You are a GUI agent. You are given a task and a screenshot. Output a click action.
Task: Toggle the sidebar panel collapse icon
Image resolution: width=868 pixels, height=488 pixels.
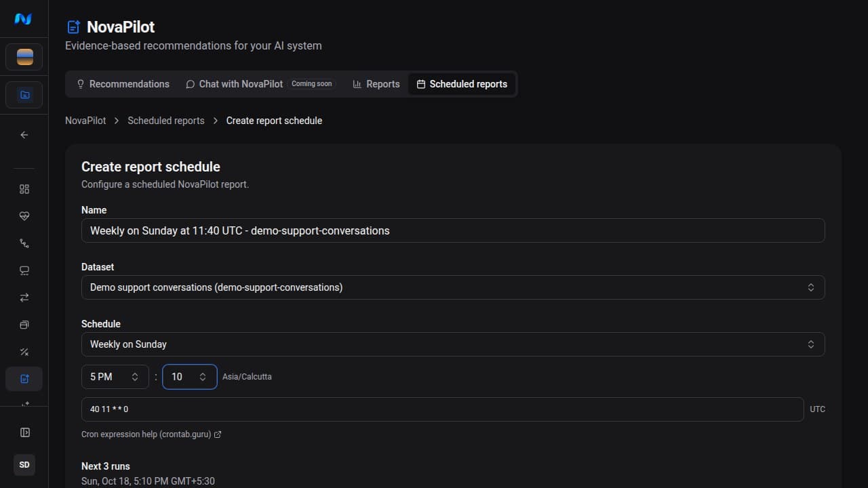click(24, 432)
